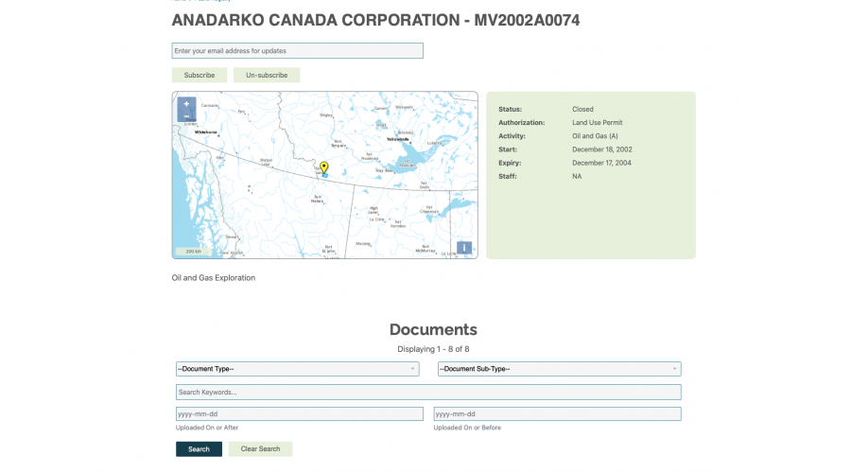Focus the email address for updates field
The height and width of the screenshot is (473, 868).
point(297,50)
